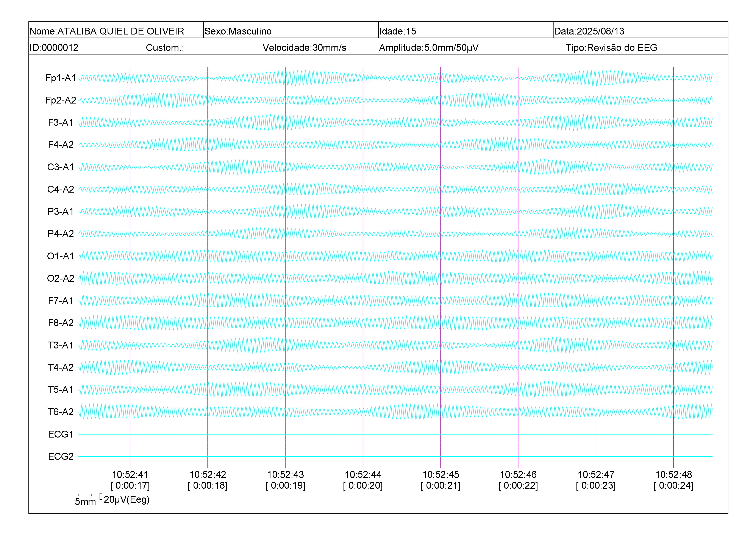
Task: Click the 10:52:47 time marker label
Action: [596, 475]
